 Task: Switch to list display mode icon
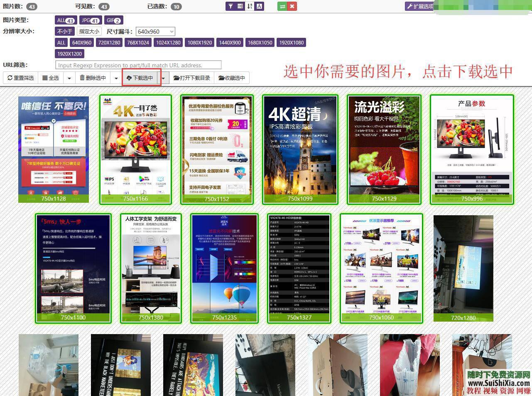pos(240,5)
